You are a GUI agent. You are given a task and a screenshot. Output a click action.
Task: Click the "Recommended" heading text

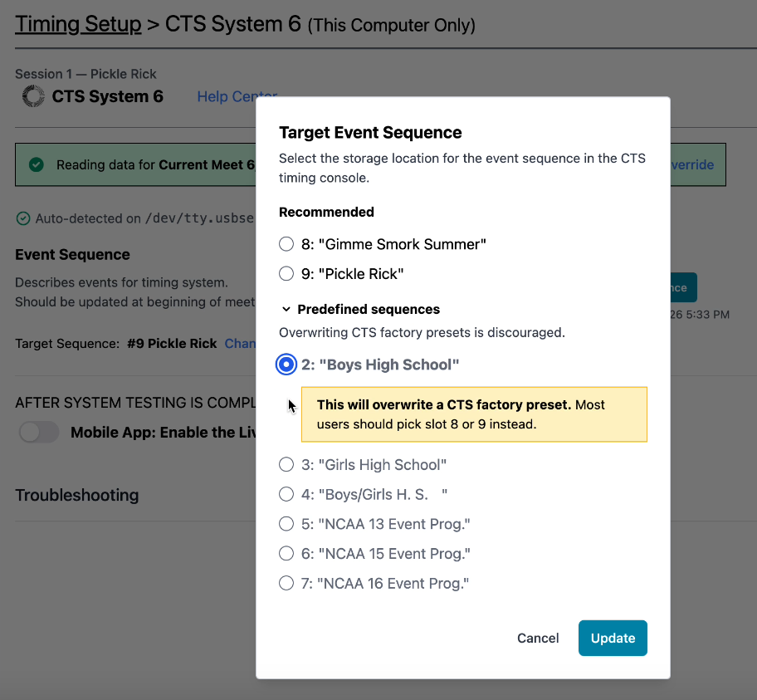(x=326, y=212)
